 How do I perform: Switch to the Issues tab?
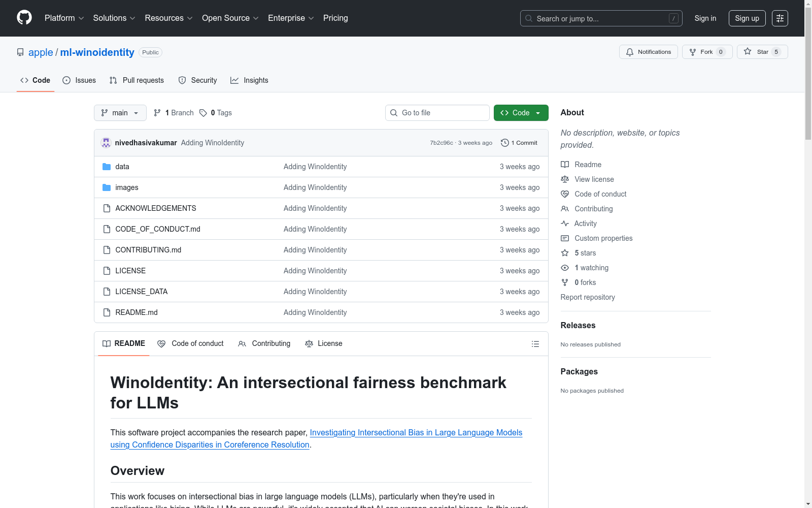[x=79, y=80]
